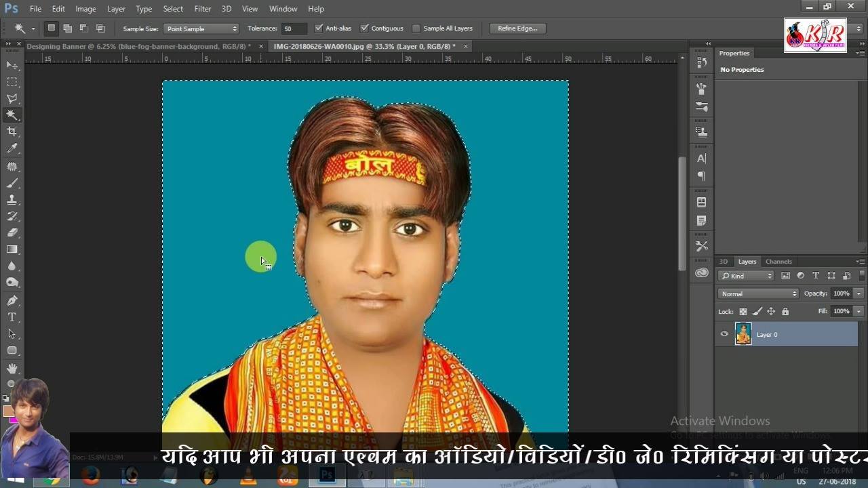
Task: Open the Layers panel options menu
Action: [861, 262]
